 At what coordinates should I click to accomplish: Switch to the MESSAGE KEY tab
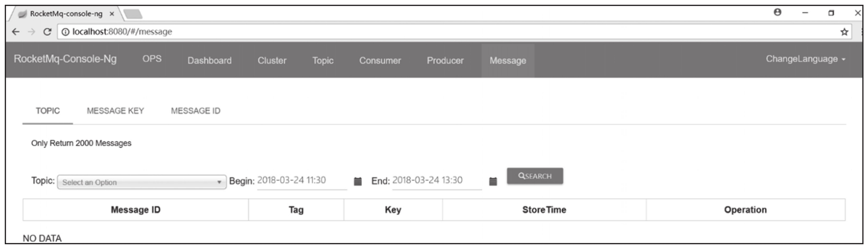115,111
